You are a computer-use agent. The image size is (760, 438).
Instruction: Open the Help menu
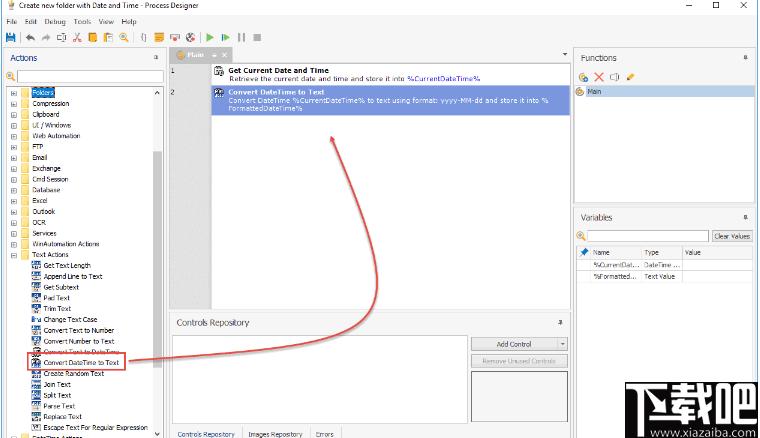point(129,22)
